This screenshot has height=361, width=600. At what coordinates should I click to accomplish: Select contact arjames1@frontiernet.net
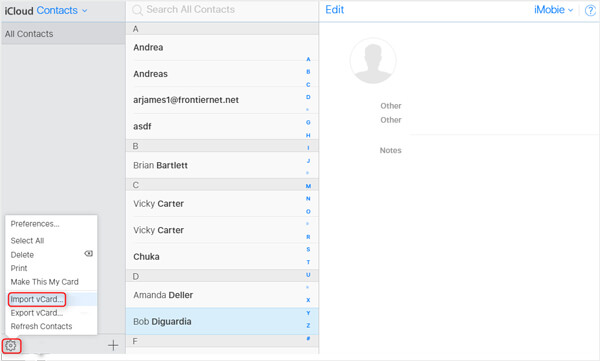(x=222, y=100)
